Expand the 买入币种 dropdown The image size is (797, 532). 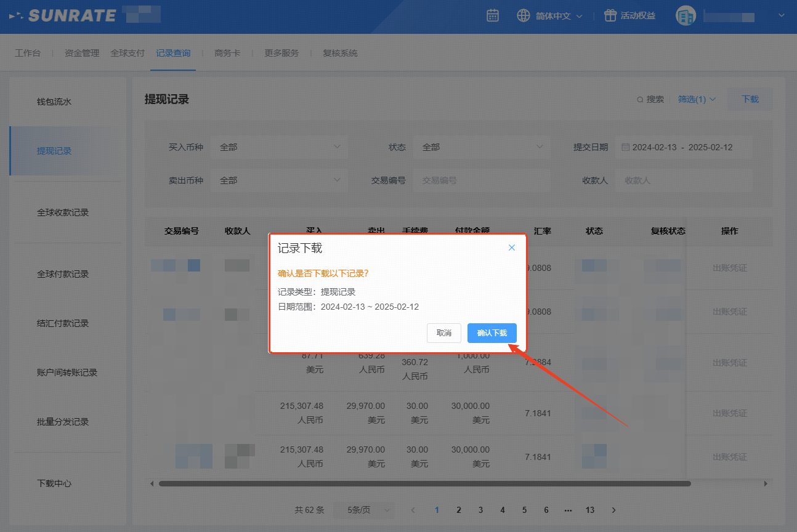(279, 147)
